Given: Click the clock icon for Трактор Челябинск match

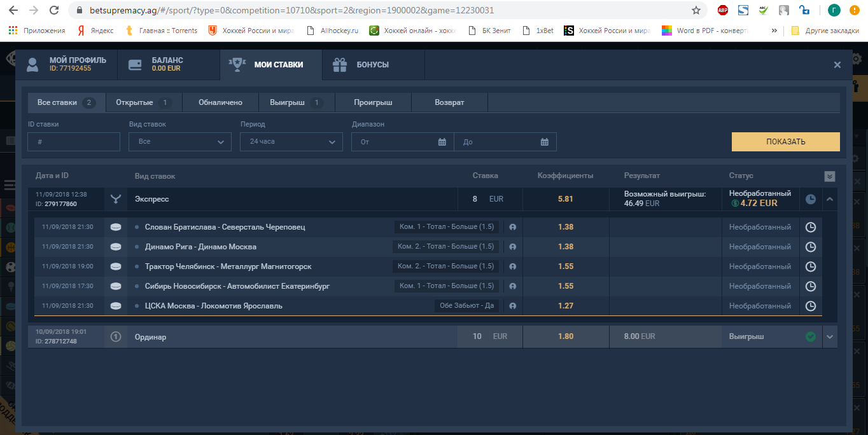Looking at the screenshot, I should point(811,266).
